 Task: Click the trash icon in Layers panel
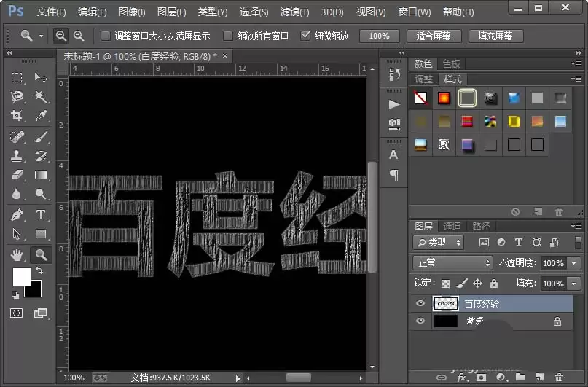pos(559,378)
